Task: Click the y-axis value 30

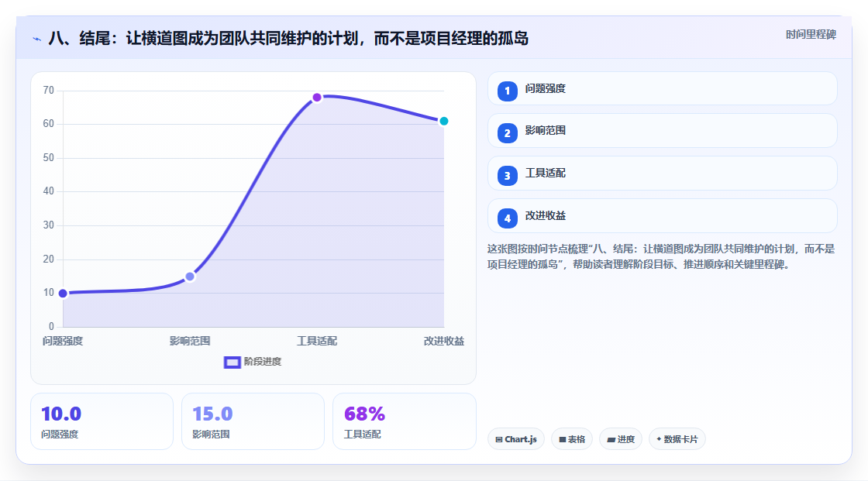Action: pyautogui.click(x=49, y=225)
